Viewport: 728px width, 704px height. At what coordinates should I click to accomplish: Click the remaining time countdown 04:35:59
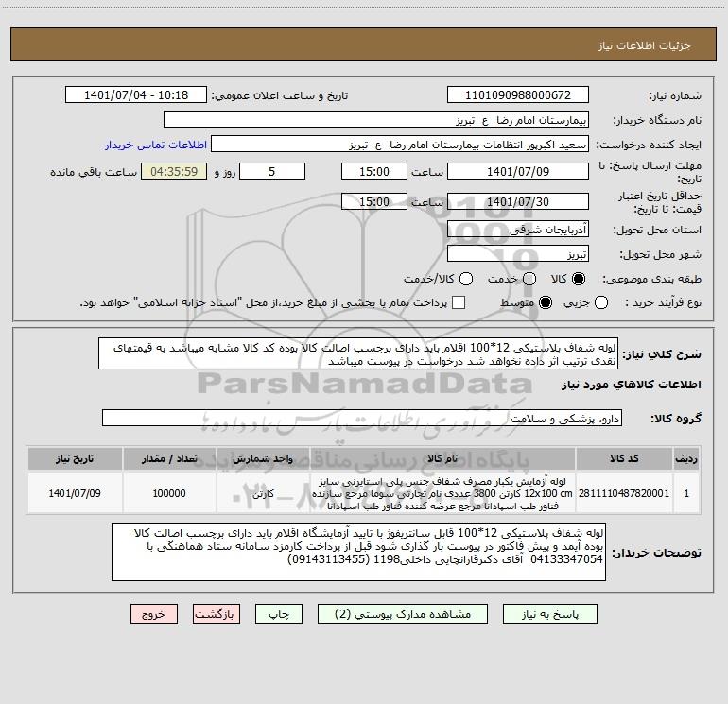(174, 171)
